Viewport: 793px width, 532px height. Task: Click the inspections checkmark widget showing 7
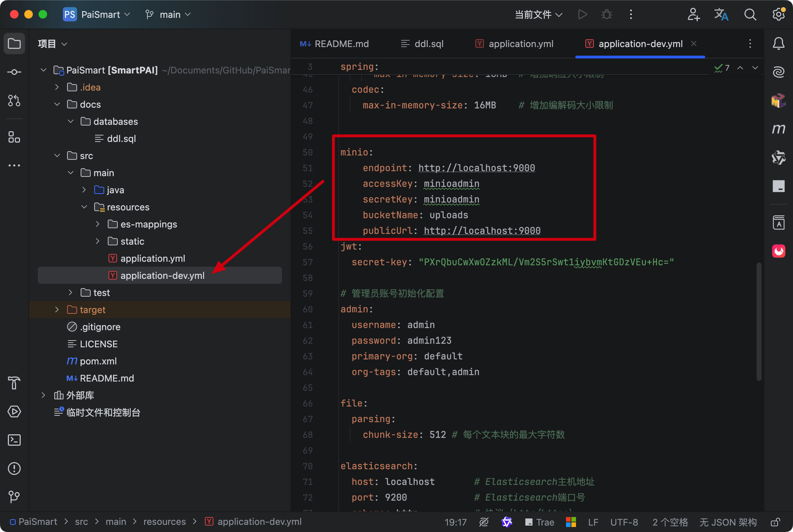point(722,68)
